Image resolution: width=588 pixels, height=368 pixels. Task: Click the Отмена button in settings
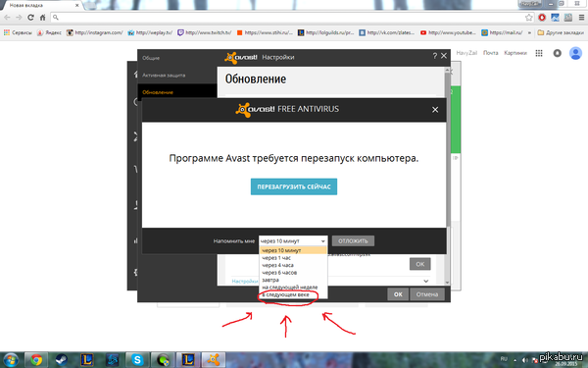[x=427, y=294]
